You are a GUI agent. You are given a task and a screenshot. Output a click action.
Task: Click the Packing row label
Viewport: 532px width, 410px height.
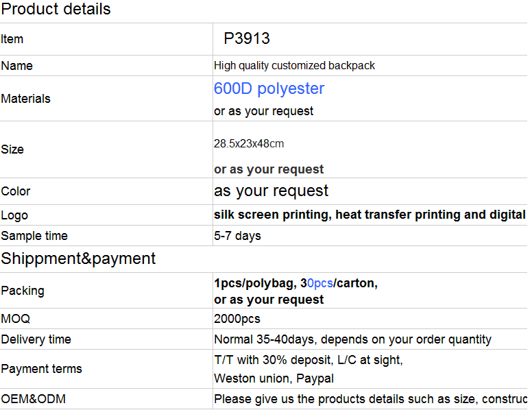click(x=23, y=291)
